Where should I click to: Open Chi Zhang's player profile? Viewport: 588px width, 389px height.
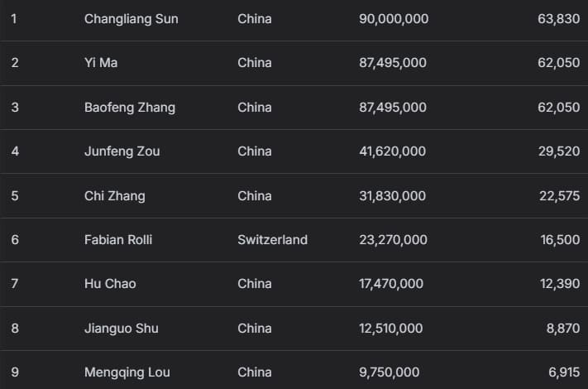click(114, 195)
